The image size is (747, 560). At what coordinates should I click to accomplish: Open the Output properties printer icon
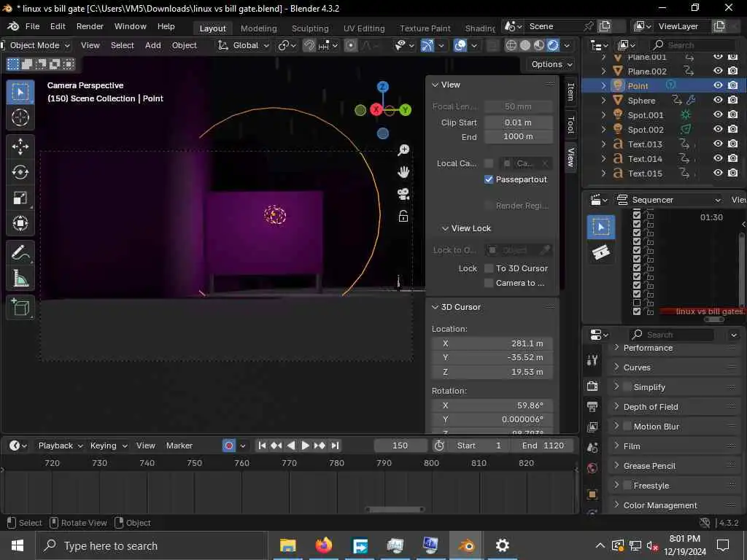coord(592,407)
